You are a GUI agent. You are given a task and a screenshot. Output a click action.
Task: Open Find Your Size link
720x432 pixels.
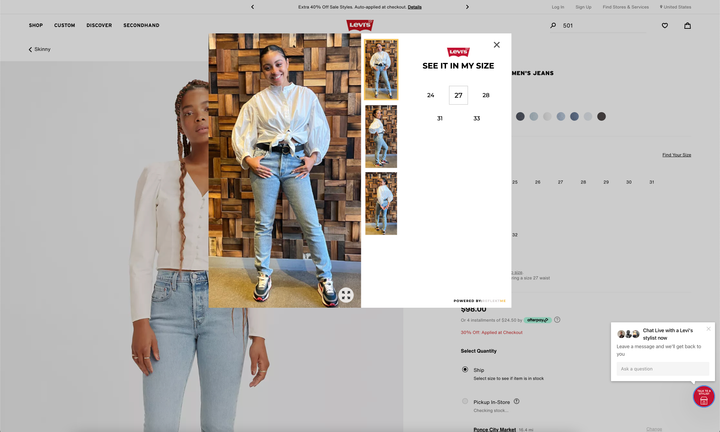676,155
